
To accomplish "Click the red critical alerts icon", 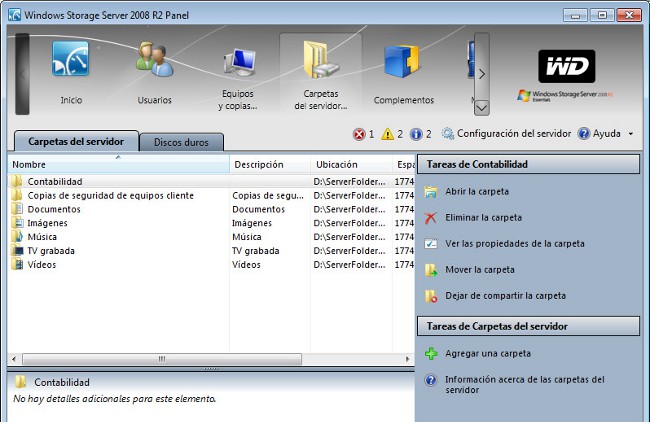I will (359, 134).
